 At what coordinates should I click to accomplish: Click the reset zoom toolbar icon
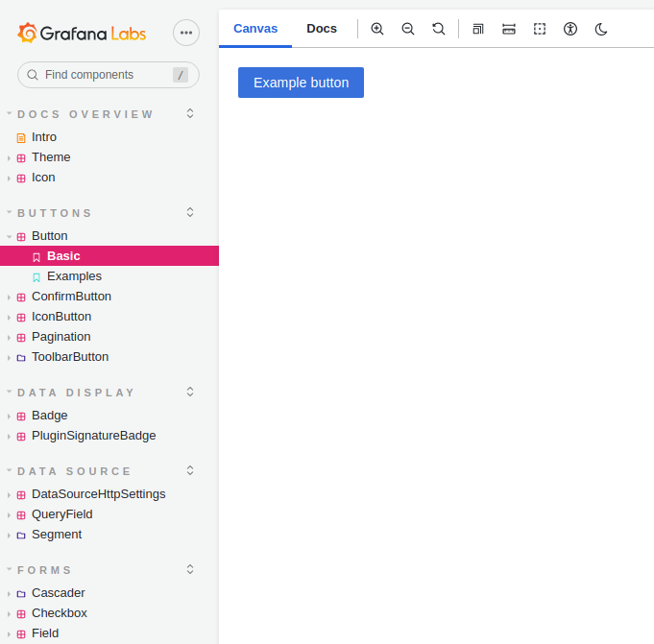pyautogui.click(x=438, y=29)
